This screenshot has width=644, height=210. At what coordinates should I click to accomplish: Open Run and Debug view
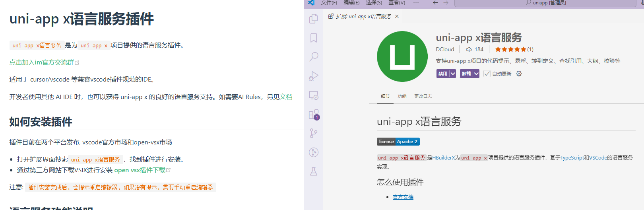pyautogui.click(x=314, y=76)
